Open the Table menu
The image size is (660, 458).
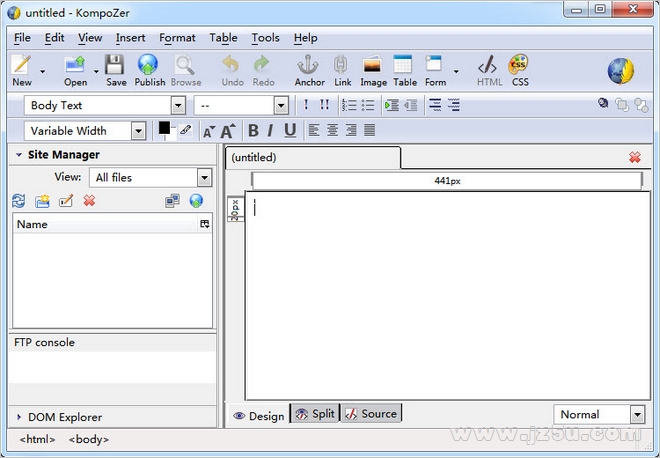pyautogui.click(x=224, y=38)
